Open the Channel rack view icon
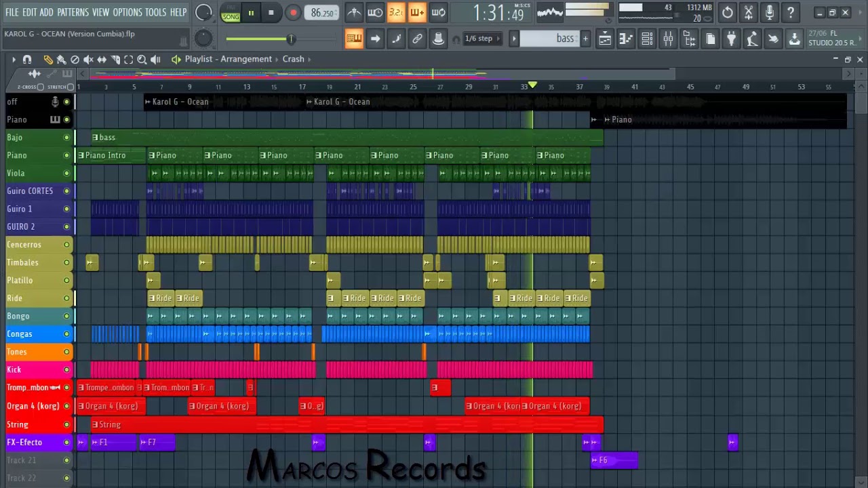This screenshot has width=868, height=488. click(x=647, y=39)
